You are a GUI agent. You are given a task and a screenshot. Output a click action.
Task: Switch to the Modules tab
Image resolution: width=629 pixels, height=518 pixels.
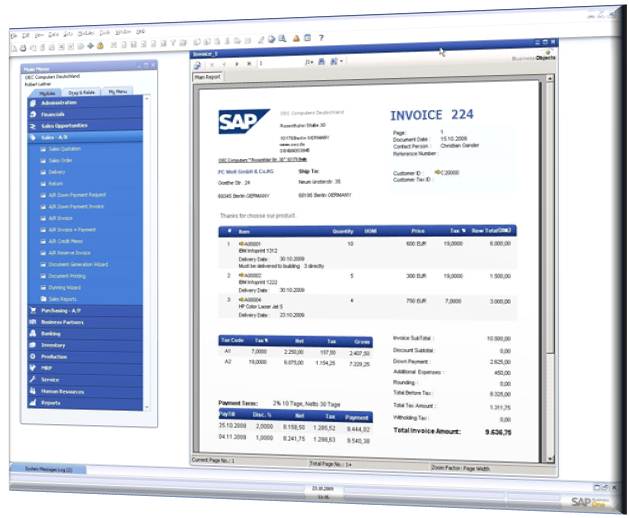[47, 93]
